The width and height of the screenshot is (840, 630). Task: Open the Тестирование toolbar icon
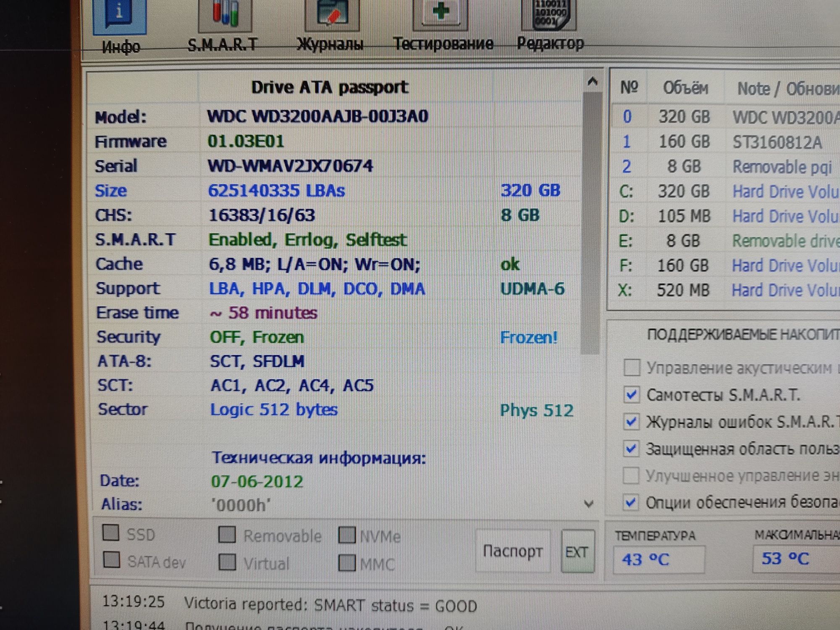pos(440,15)
